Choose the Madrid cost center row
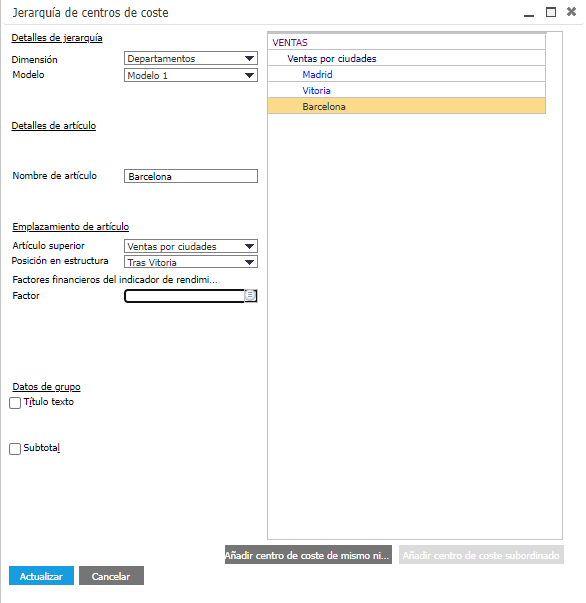The image size is (586, 603). click(x=406, y=74)
